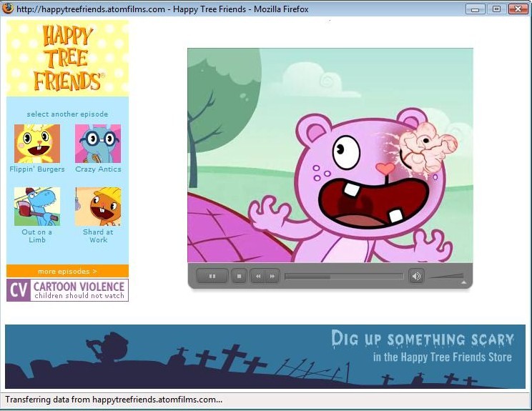Stop the video playback
This screenshot has width=532, height=411.
(240, 276)
